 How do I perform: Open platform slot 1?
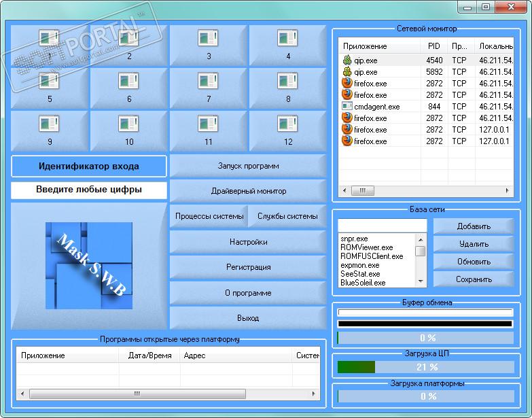click(x=50, y=46)
